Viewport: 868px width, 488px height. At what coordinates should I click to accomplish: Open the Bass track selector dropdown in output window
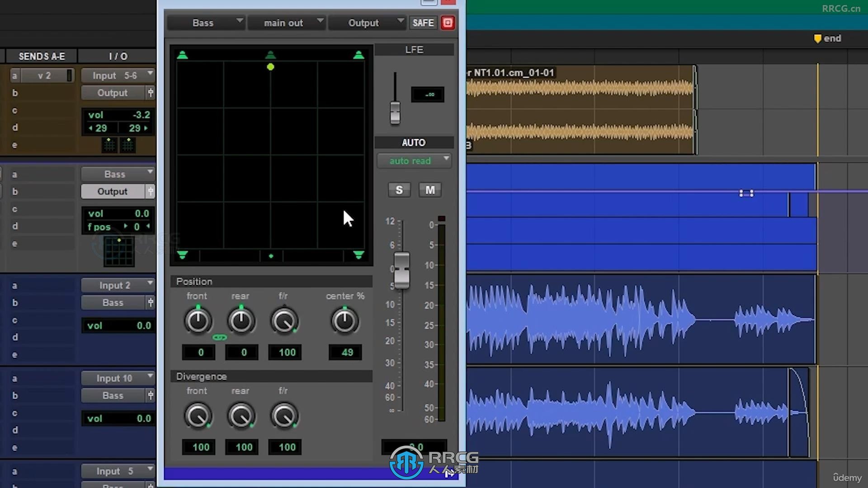(x=206, y=23)
